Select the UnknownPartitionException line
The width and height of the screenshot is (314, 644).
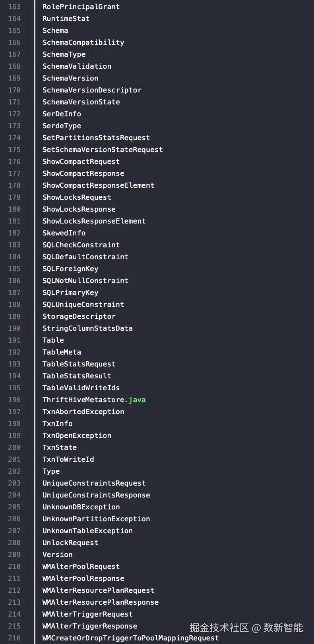point(96,519)
